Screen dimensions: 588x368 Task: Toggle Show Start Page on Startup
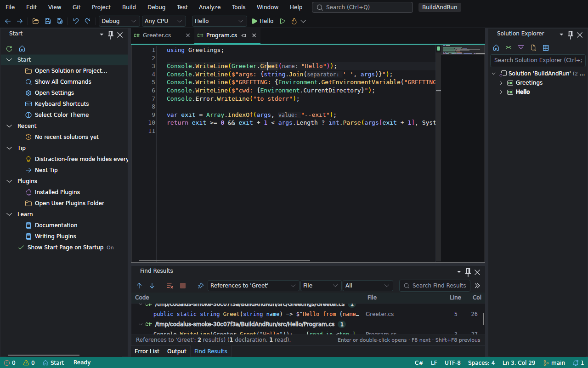pyautogui.click(x=66, y=247)
